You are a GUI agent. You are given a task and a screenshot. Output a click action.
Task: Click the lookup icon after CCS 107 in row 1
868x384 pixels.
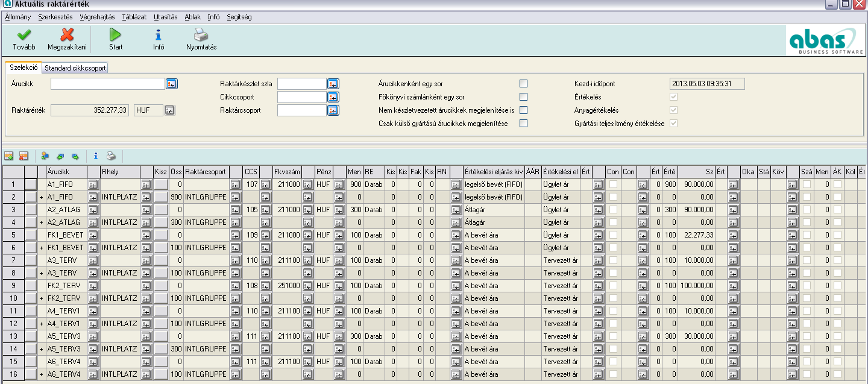265,184
